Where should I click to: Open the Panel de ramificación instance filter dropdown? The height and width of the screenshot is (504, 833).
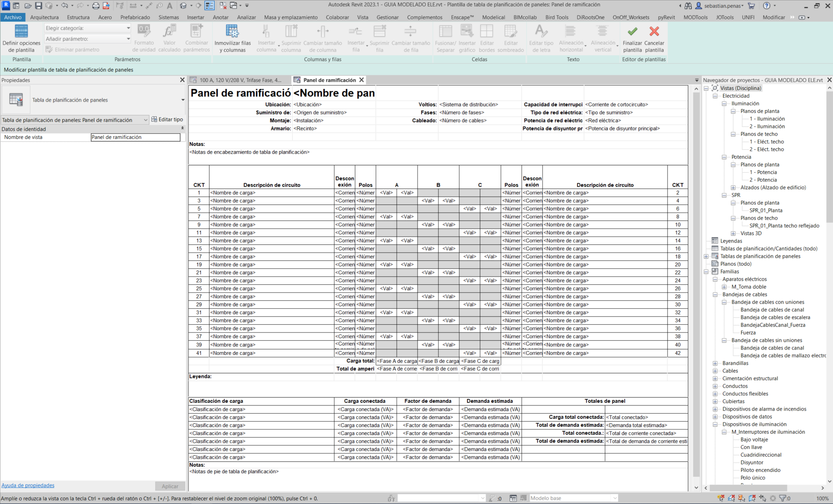pyautogui.click(x=75, y=120)
